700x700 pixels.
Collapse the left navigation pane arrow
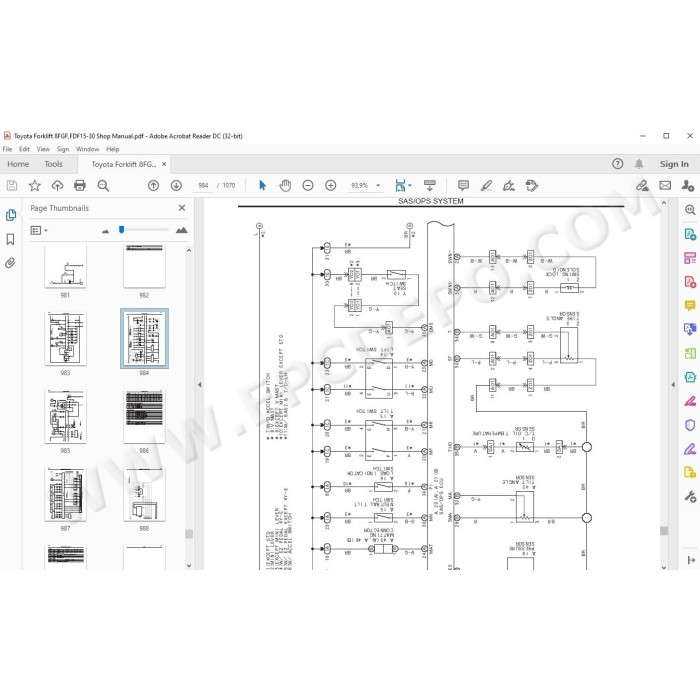tap(200, 384)
